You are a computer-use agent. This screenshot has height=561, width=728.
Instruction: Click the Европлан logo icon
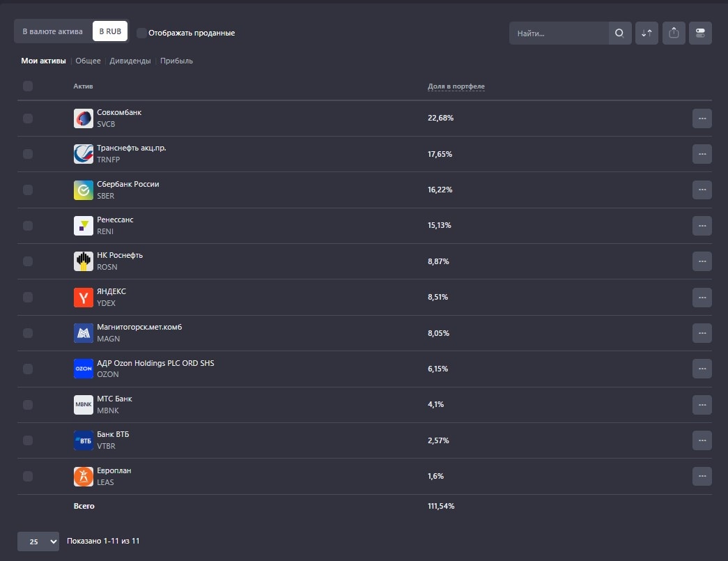(84, 477)
